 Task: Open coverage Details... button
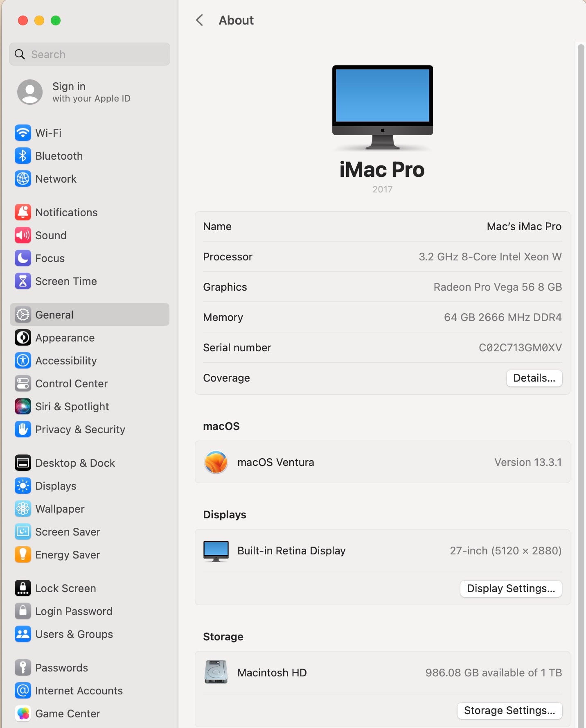[534, 378]
